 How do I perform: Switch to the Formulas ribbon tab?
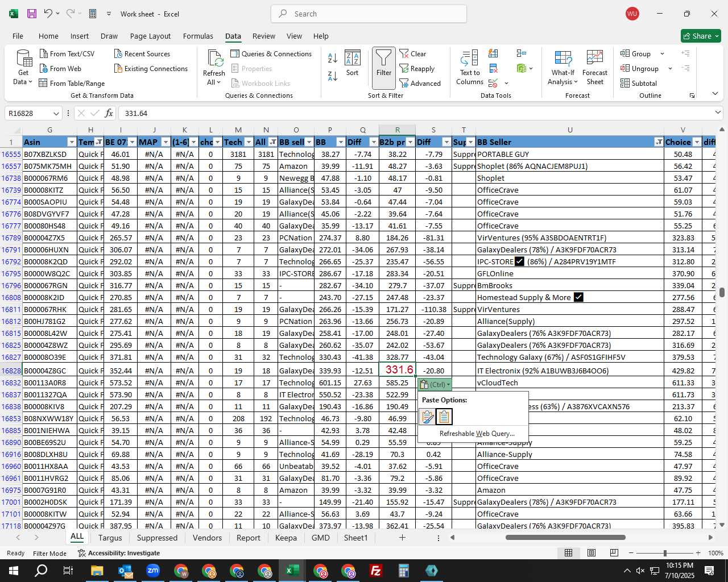198,36
